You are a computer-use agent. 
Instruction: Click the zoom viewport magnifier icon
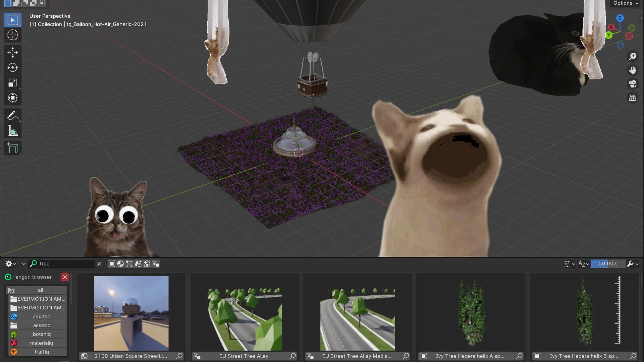[x=633, y=56]
